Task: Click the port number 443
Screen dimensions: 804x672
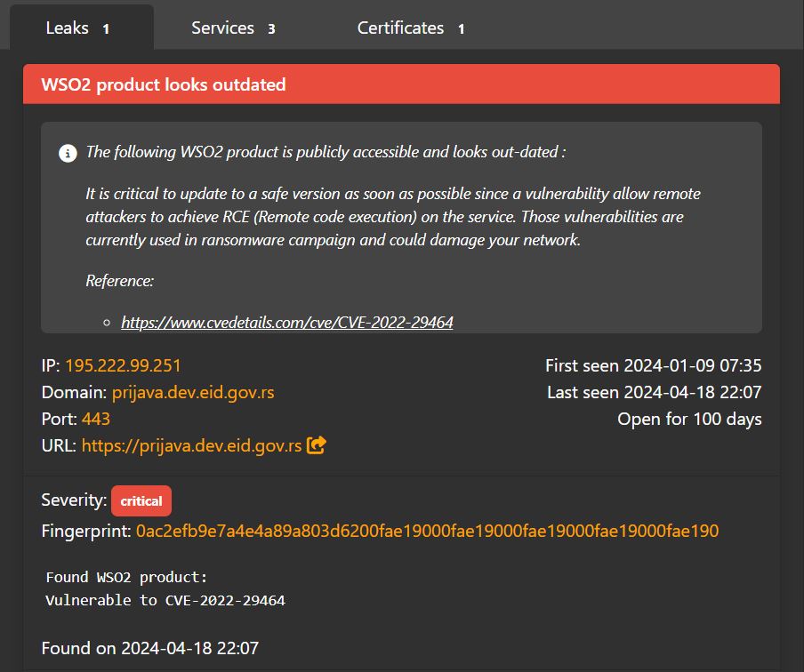Action: pos(96,419)
